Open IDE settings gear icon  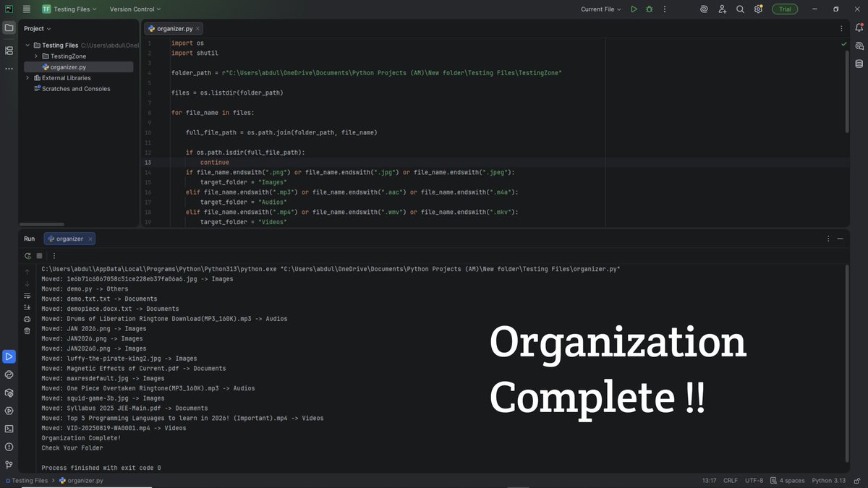[758, 9]
